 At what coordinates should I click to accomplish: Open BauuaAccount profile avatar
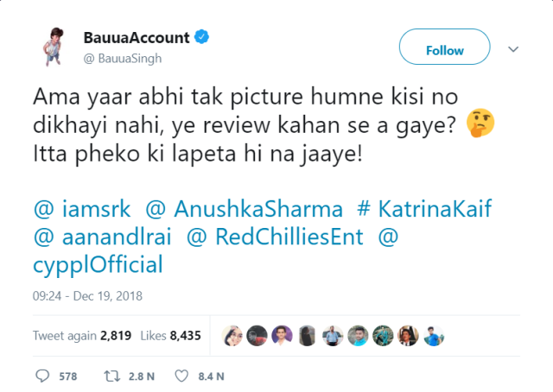54,46
